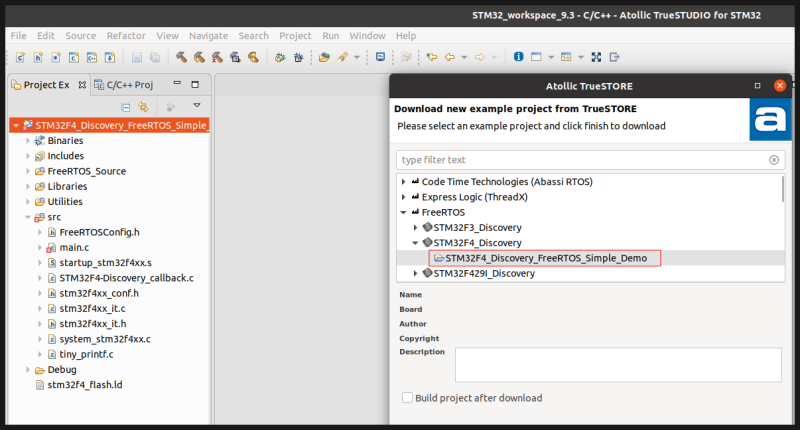
Task: Click the Back navigation arrow icon
Action: click(x=449, y=57)
